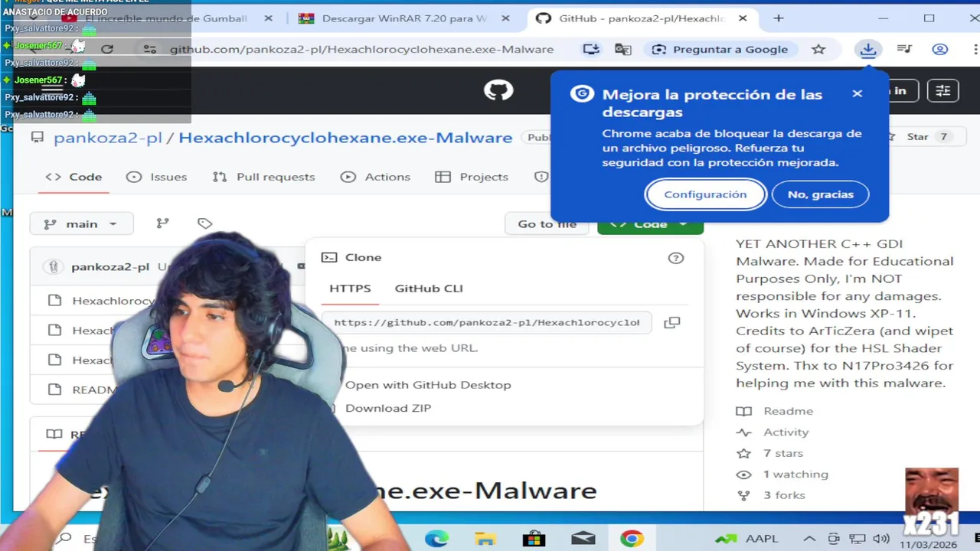Click the repository book icon beside pankoza2-pl
The width and height of the screenshot is (980, 551).
point(37,137)
